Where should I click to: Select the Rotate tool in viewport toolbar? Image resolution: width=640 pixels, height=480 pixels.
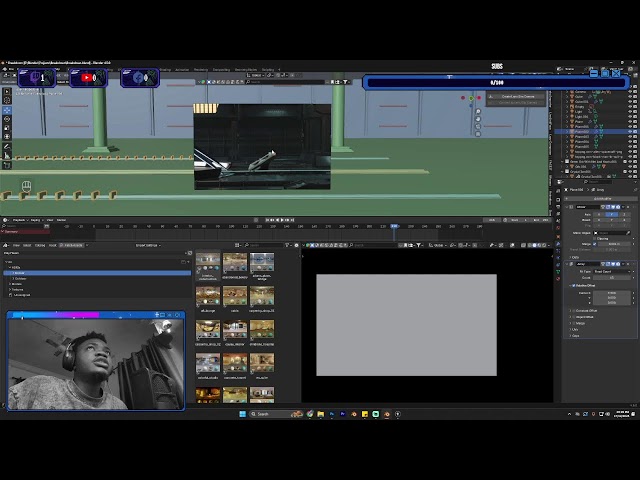pyautogui.click(x=7, y=119)
